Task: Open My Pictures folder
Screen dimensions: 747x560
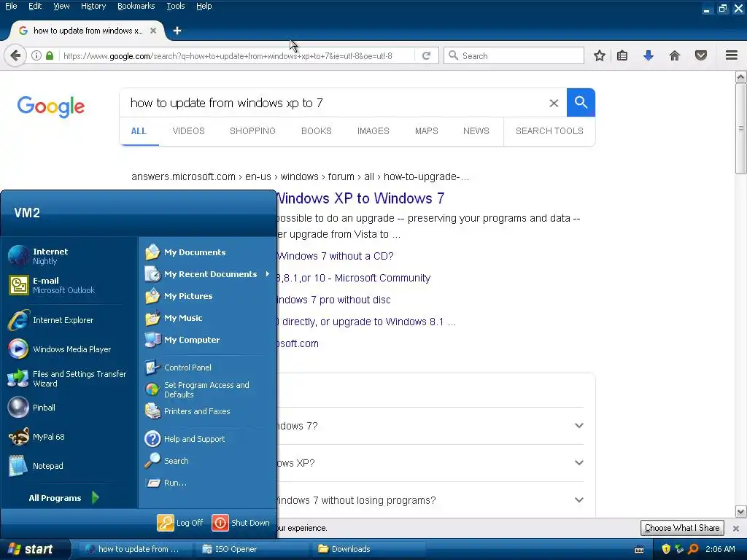Action: (179, 296)
